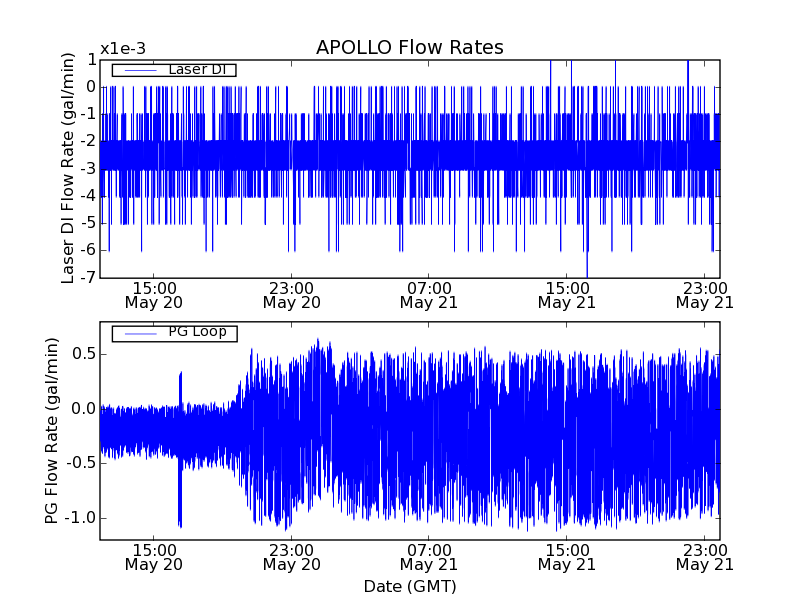This screenshot has height=600, width=800.
Task: Click the Date (GMT) x-axis label
Action: click(409, 586)
